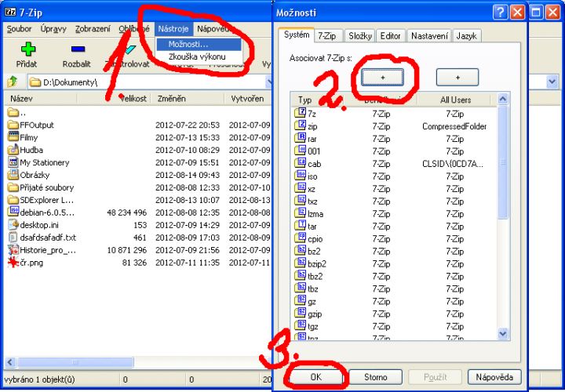Click the cpio file type icon
The image size is (565, 392).
tap(300, 238)
